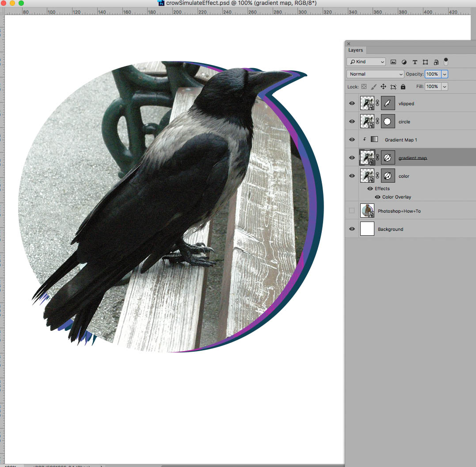476x467 pixels.
Task: Select the filter for smart objects icon
Action: pyautogui.click(x=436, y=62)
